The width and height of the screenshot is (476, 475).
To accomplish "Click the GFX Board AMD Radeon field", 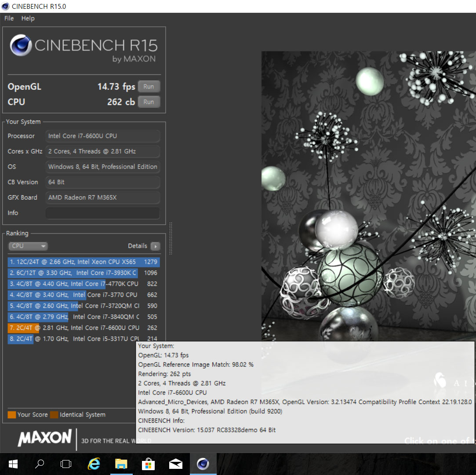I will coord(102,197).
